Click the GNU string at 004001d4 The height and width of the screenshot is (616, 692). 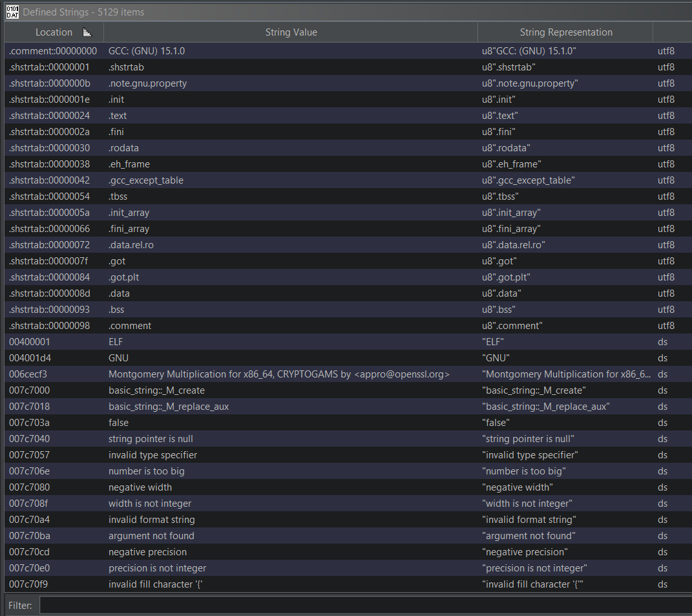(x=119, y=358)
